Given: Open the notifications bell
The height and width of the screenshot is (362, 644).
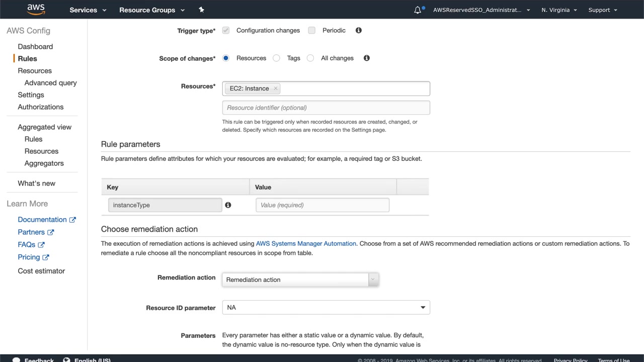Looking at the screenshot, I should 418,10.
